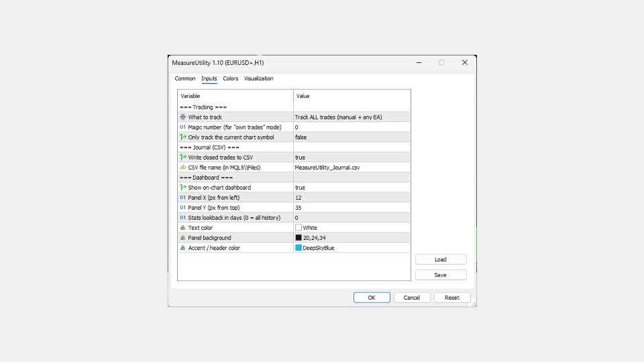Toggle the false value for Only track current symbol

352,137
